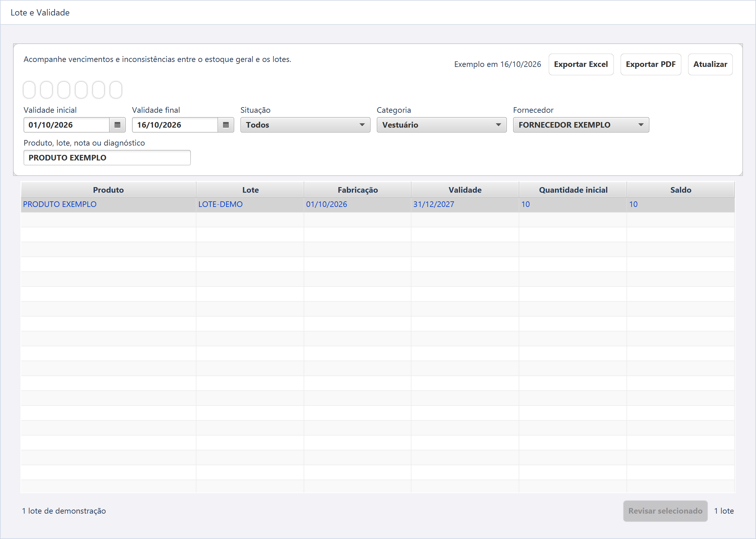This screenshot has width=756, height=539.
Task: Sort by the Quantidade inicial column header
Action: [x=573, y=190]
